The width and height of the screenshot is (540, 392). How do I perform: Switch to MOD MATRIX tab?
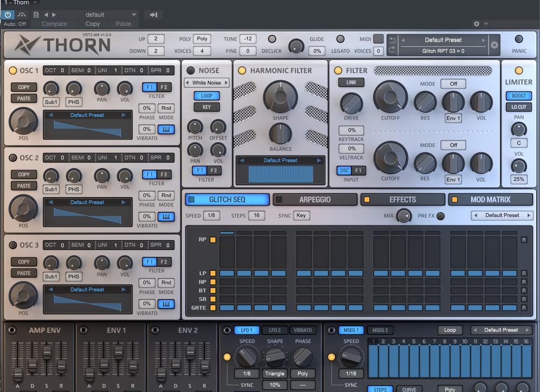point(490,199)
